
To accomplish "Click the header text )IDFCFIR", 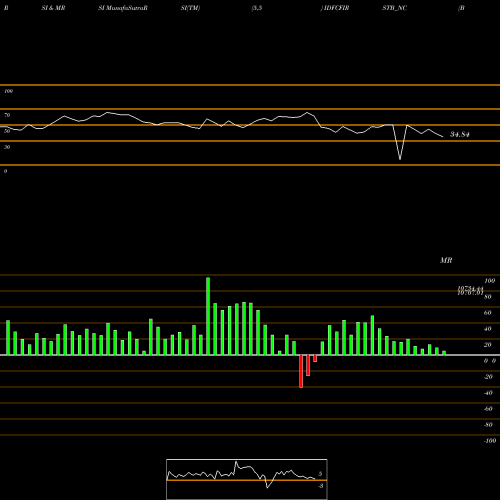I will [x=335, y=8].
